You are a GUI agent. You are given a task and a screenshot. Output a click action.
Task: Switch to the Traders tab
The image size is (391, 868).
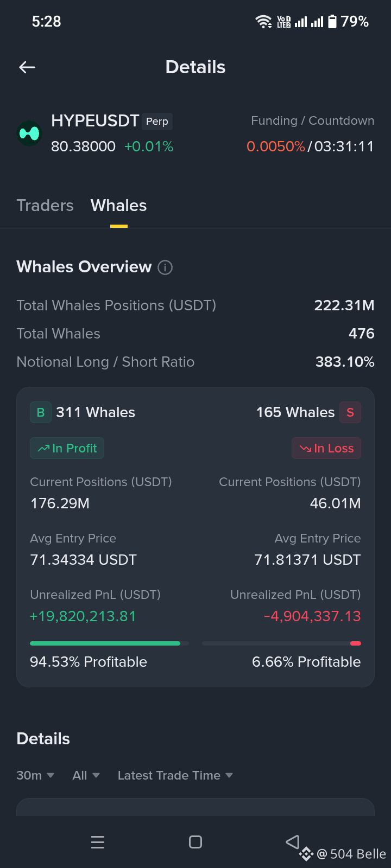pyautogui.click(x=45, y=206)
